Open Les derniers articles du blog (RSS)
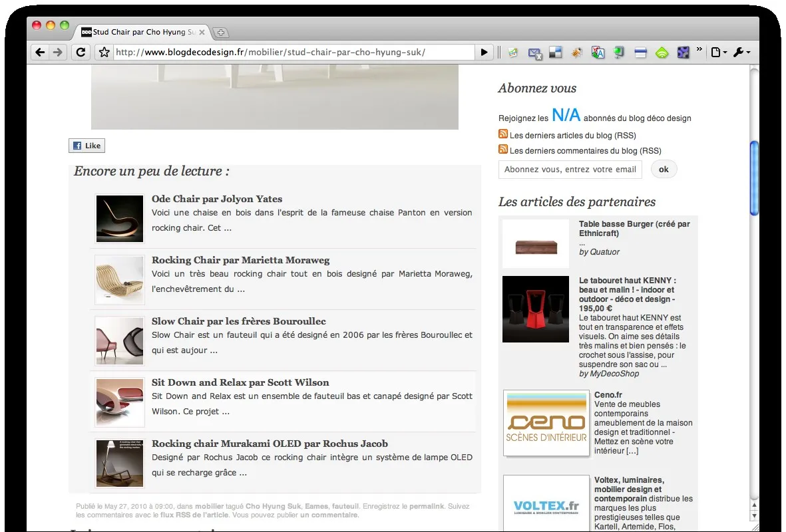 click(x=573, y=135)
